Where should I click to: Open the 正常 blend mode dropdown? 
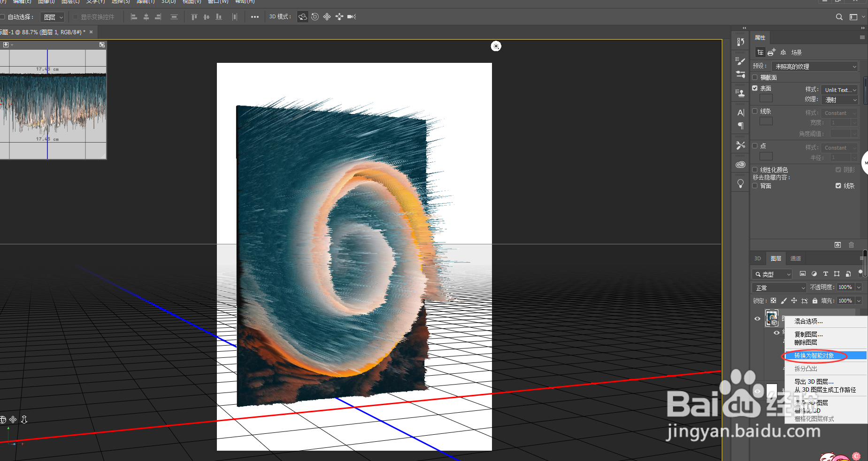point(779,287)
